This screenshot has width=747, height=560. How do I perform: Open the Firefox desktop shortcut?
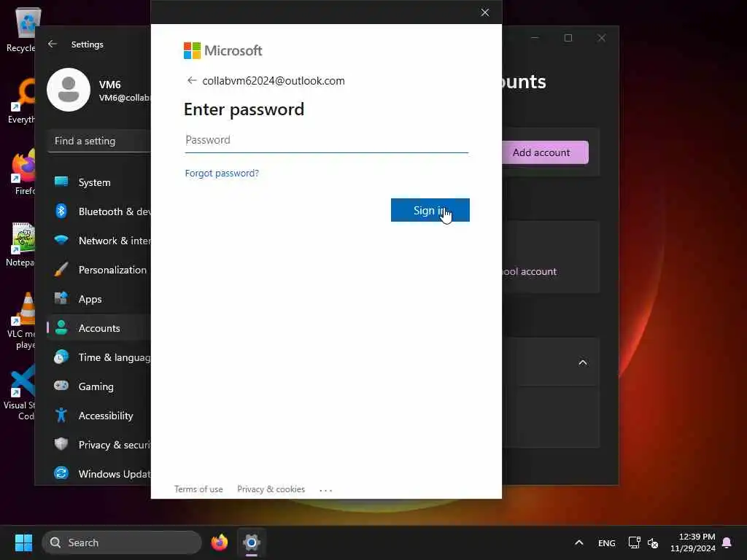(24, 171)
